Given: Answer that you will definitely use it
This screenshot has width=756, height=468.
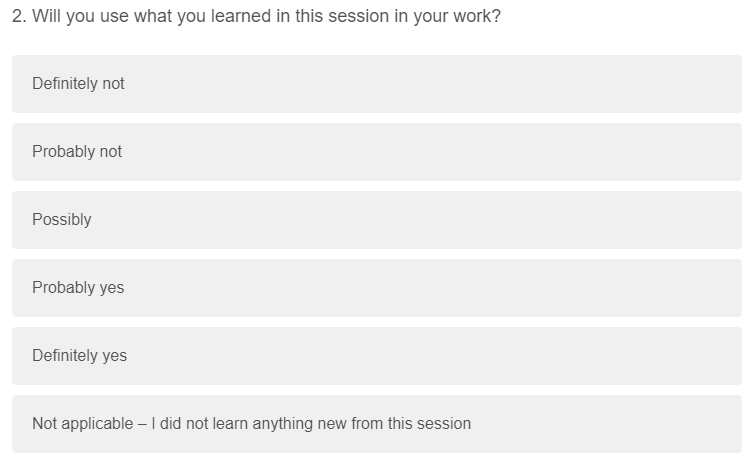Looking at the screenshot, I should pyautogui.click(x=377, y=356).
